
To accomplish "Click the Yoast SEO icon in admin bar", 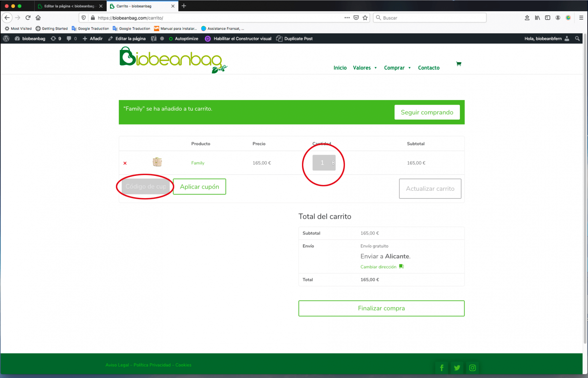I will point(154,38).
